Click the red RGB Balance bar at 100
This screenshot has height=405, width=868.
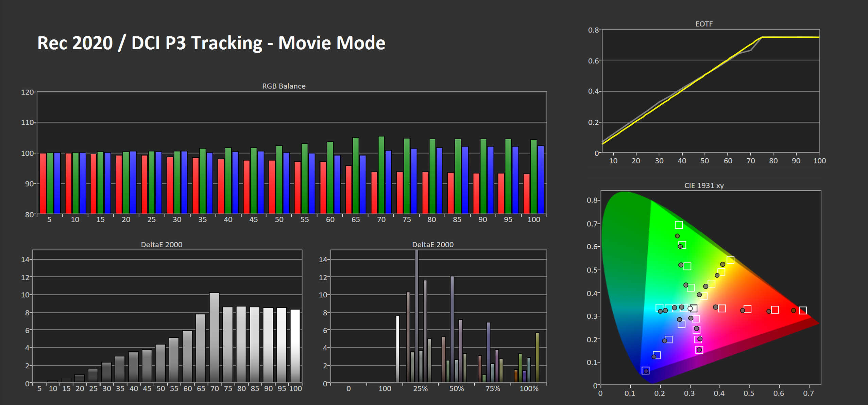click(x=526, y=193)
